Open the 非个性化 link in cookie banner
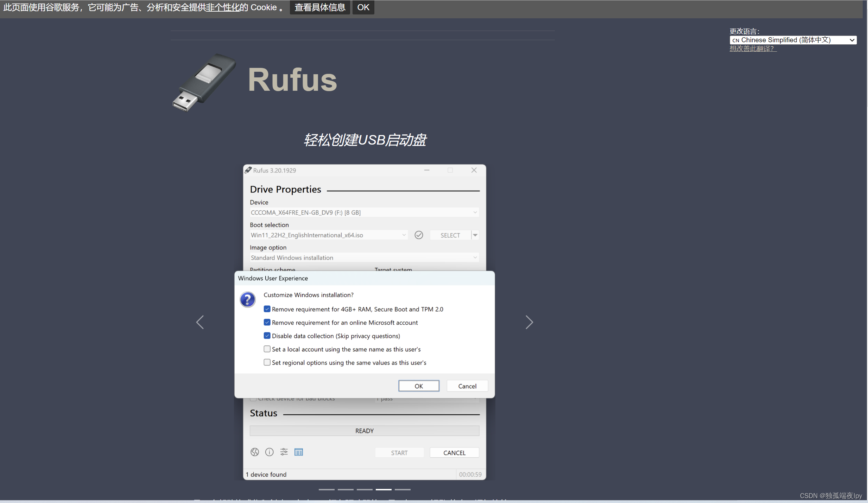The height and width of the screenshot is (503, 868). click(223, 7)
